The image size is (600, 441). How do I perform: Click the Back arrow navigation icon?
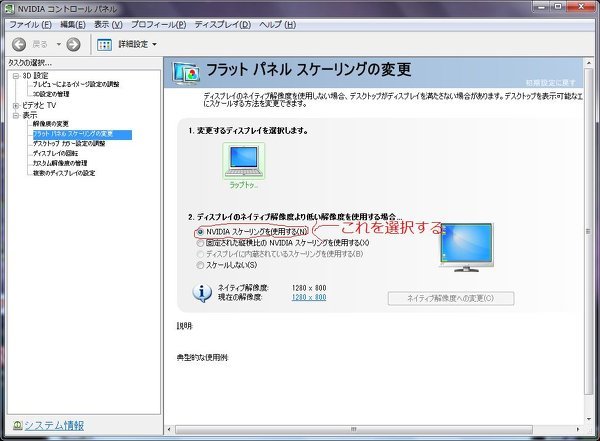(18, 44)
